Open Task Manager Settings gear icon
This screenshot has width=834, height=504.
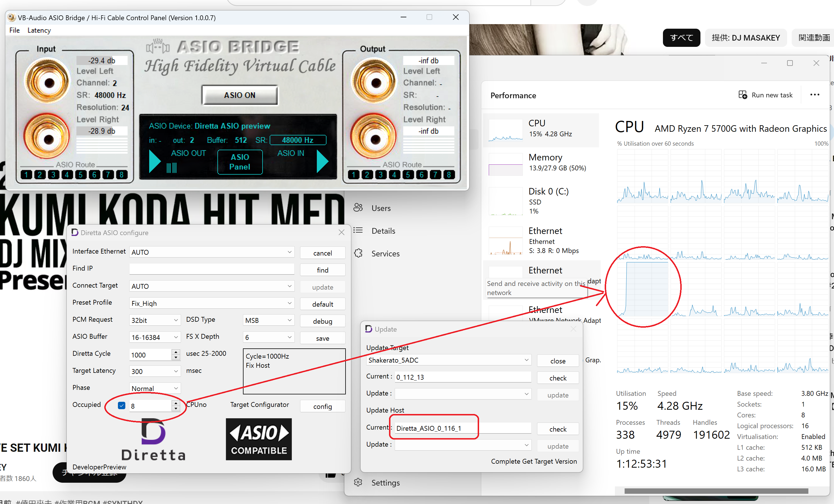click(358, 482)
